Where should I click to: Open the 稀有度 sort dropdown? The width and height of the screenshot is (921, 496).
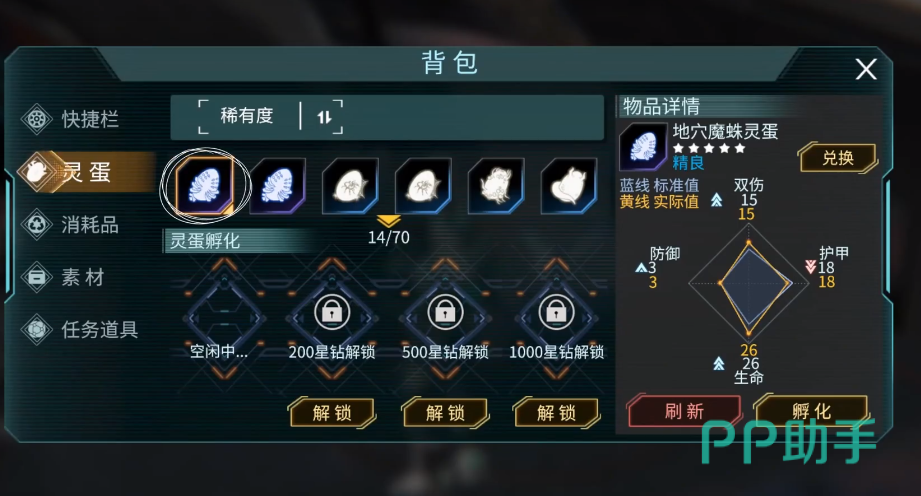[247, 116]
